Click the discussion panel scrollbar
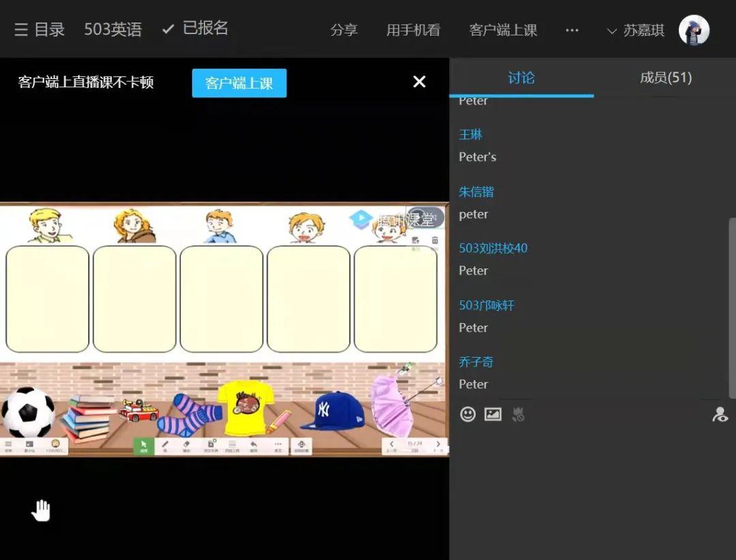This screenshot has height=560, width=736. point(732,307)
